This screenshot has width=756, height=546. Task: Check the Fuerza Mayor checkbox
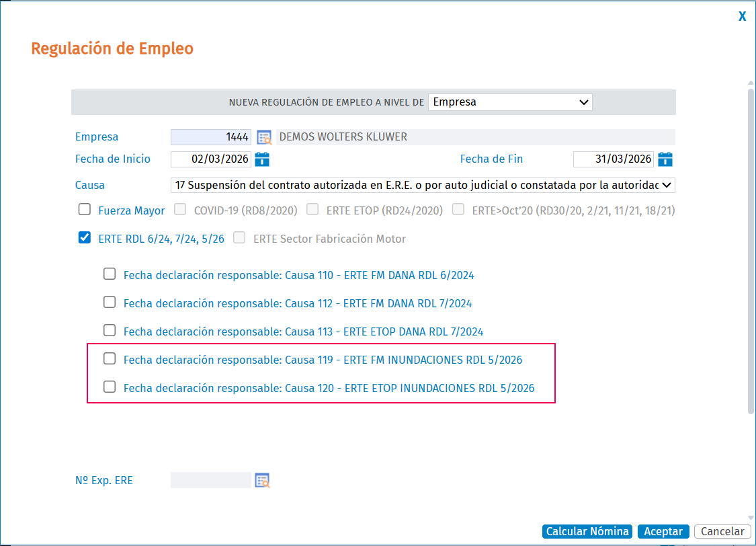(85, 209)
